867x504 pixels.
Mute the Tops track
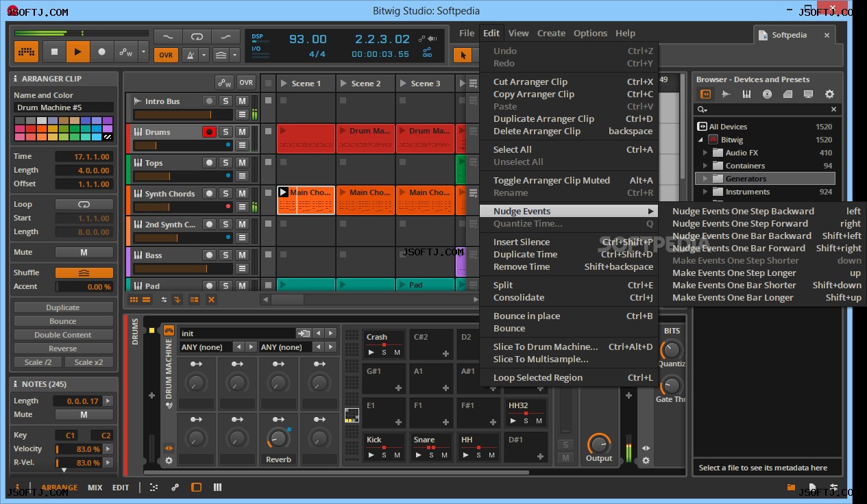(242, 162)
